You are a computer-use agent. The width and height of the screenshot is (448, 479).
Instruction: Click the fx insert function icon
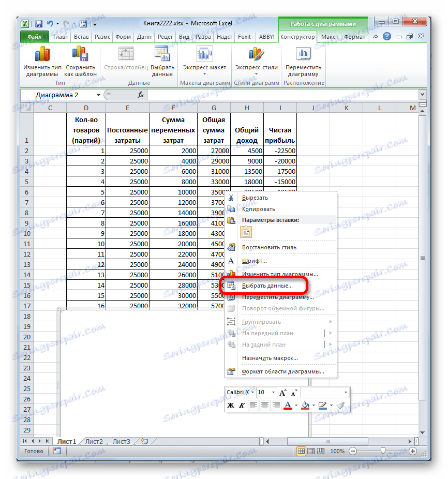[141, 95]
